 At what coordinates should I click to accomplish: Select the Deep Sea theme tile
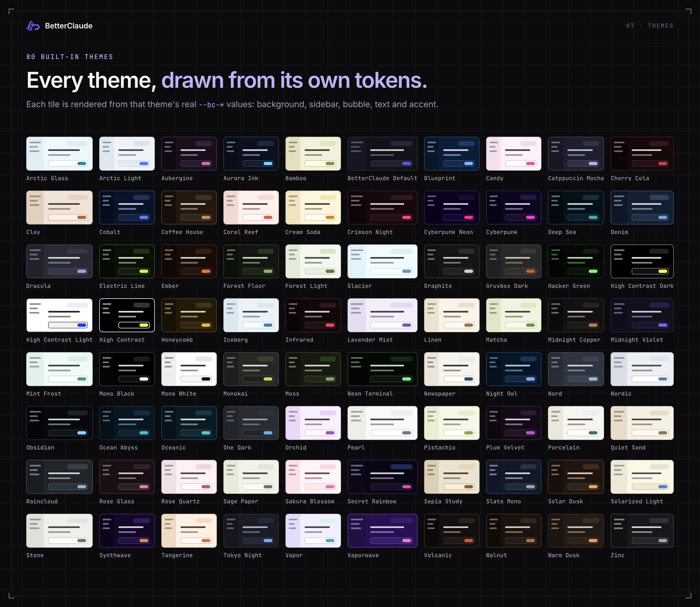pyautogui.click(x=576, y=207)
